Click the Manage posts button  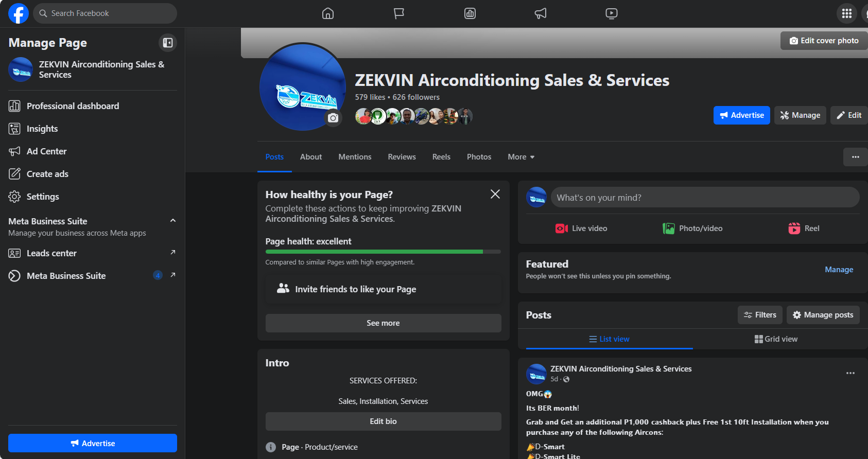(x=823, y=315)
